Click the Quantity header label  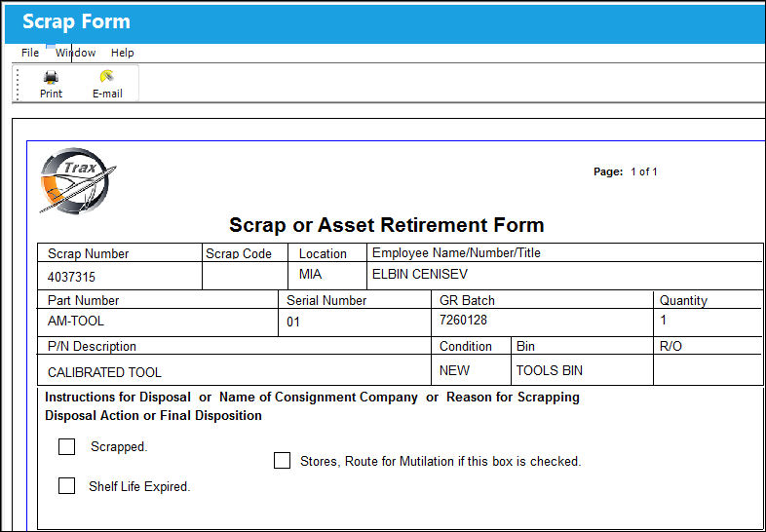coord(683,300)
